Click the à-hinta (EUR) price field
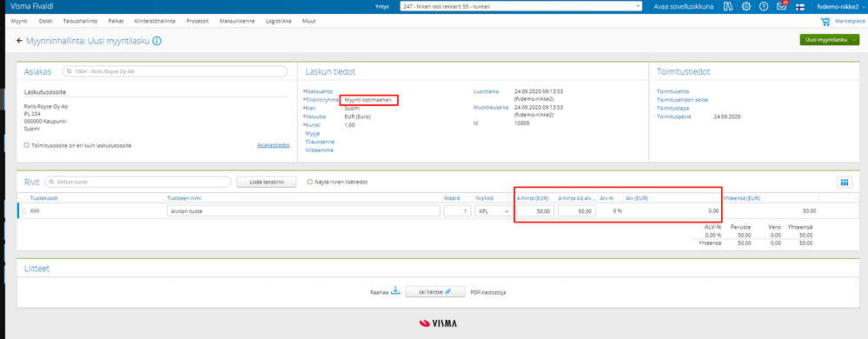The height and width of the screenshot is (339, 868). point(535,211)
